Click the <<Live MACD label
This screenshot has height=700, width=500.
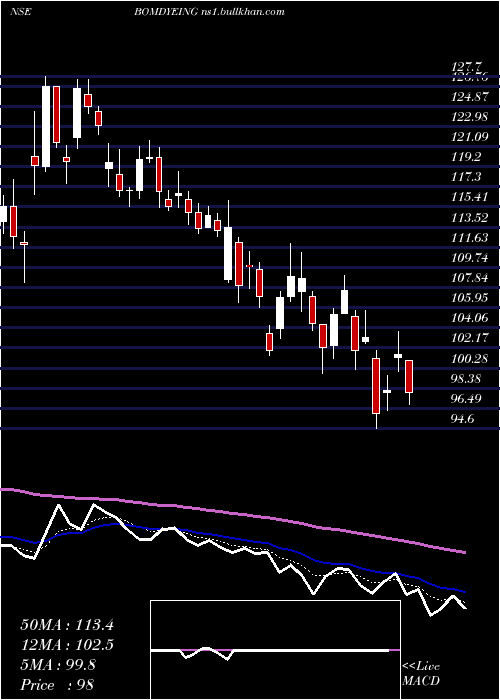[x=421, y=673]
